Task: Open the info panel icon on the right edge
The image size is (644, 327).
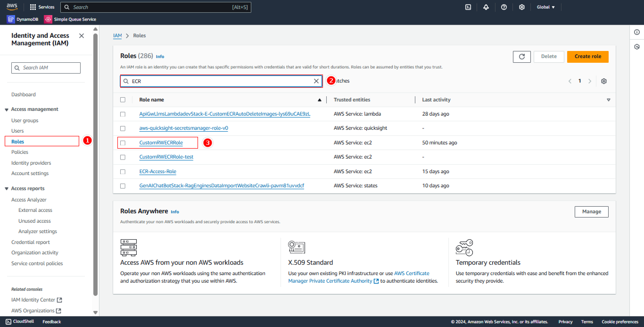Action: (x=636, y=32)
